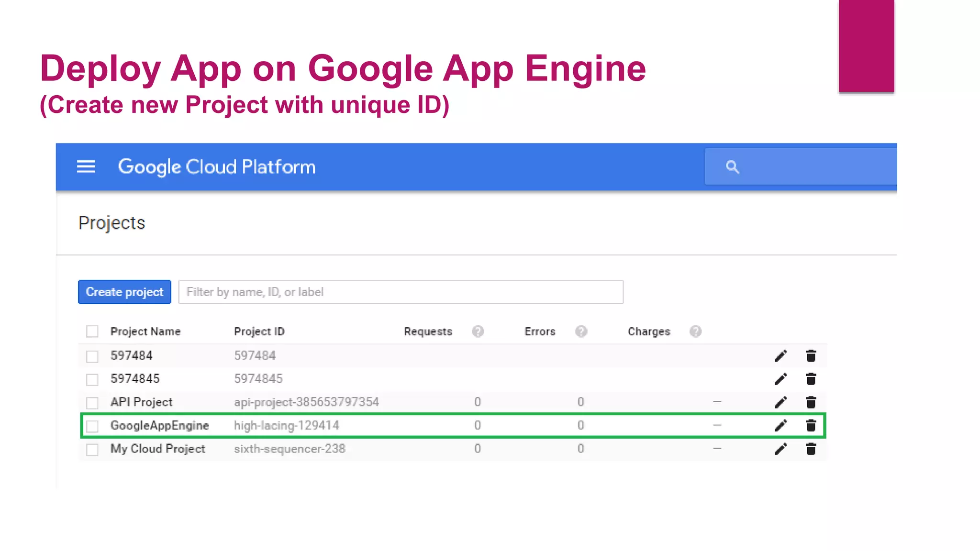980x551 pixels.
Task: Check the box for project 5974845
Action: (x=92, y=380)
